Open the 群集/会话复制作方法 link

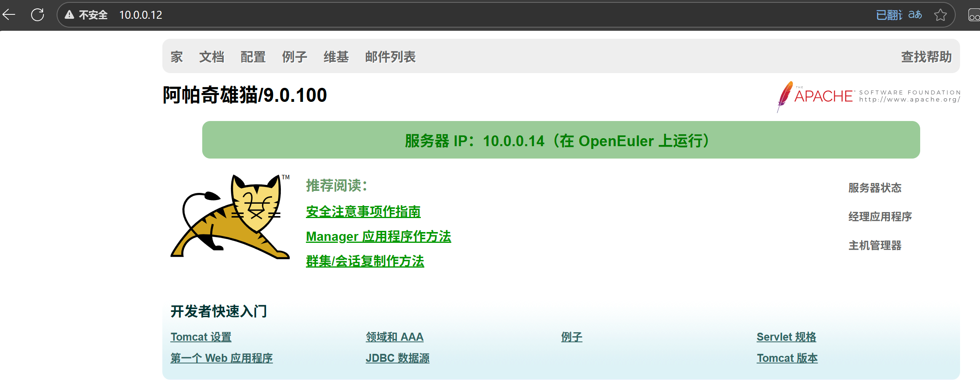pos(365,261)
